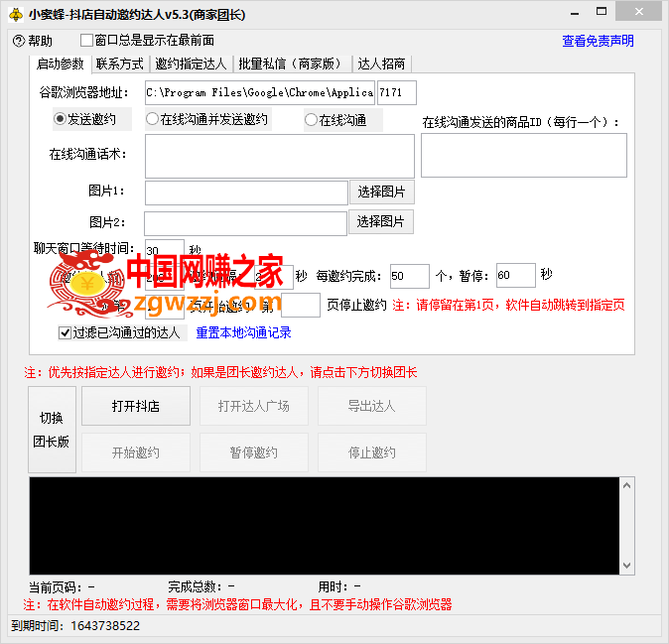Open 达人招商 tab
Viewport: 669px width, 644px height.
pos(381,64)
